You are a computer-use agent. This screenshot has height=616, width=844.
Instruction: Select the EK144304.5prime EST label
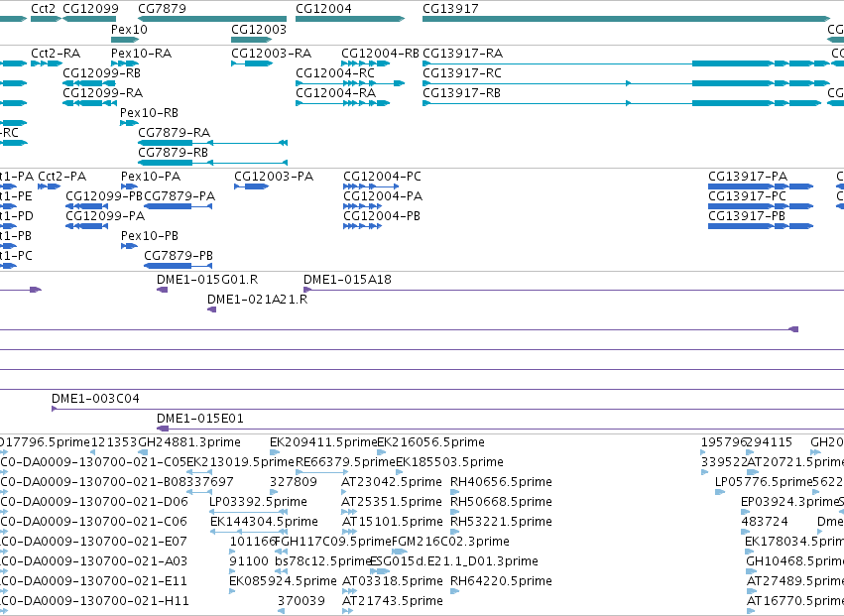pyautogui.click(x=264, y=522)
